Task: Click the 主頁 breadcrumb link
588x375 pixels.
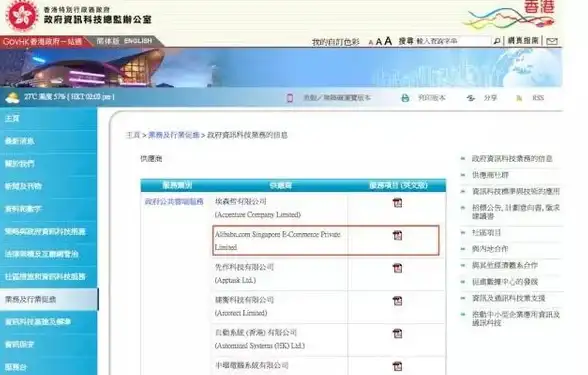Action: click(133, 135)
